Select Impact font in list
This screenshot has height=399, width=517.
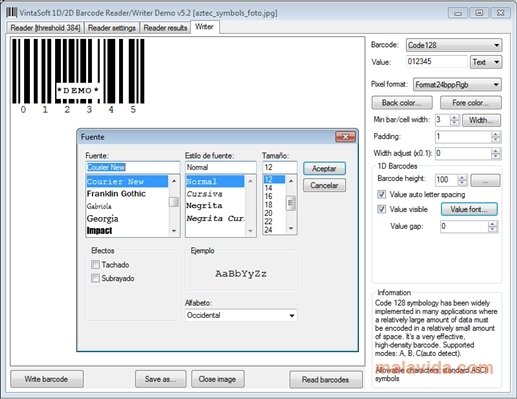coord(127,231)
